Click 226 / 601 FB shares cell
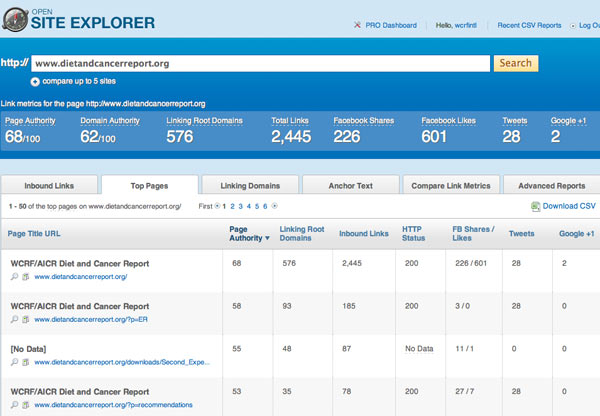 coord(471,263)
